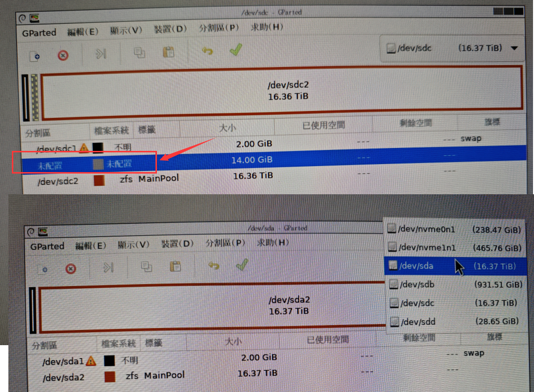Click 剩餘空間 column header in top window
Viewport: 534px width, 392px height.
[x=416, y=123]
